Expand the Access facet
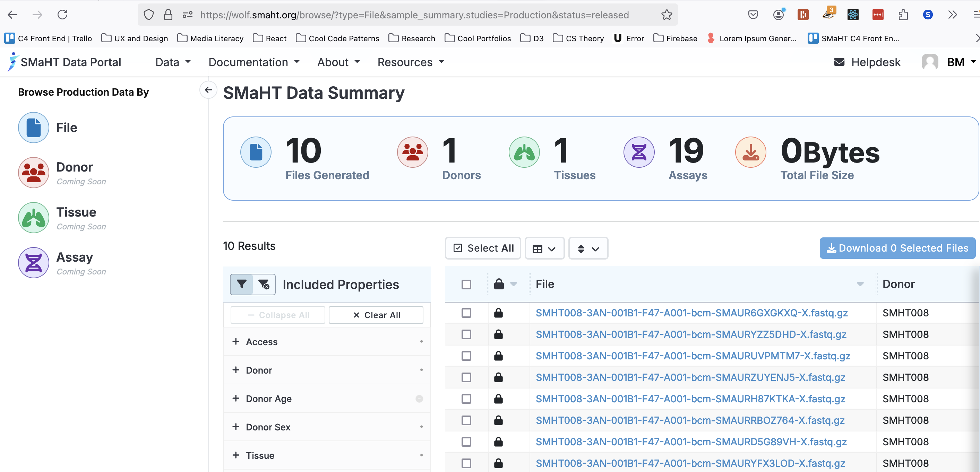 click(x=327, y=342)
